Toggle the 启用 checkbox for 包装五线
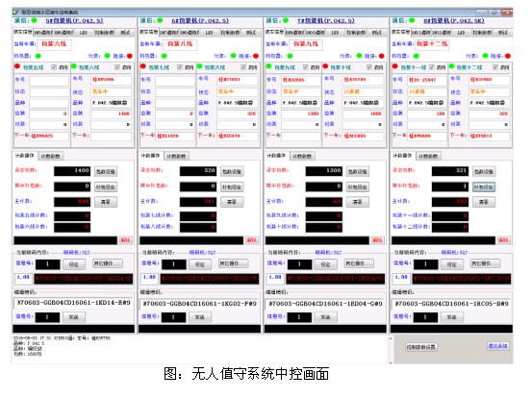Viewport: 532px width, 398px height. click(x=54, y=67)
